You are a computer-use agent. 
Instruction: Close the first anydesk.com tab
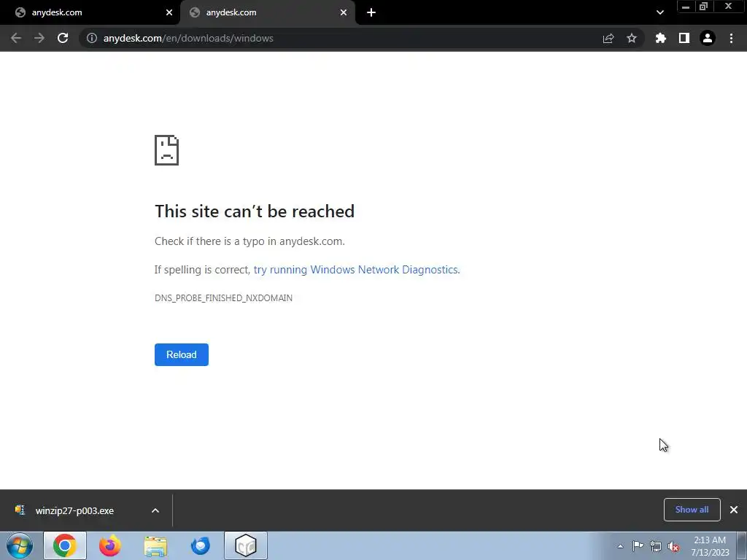169,13
